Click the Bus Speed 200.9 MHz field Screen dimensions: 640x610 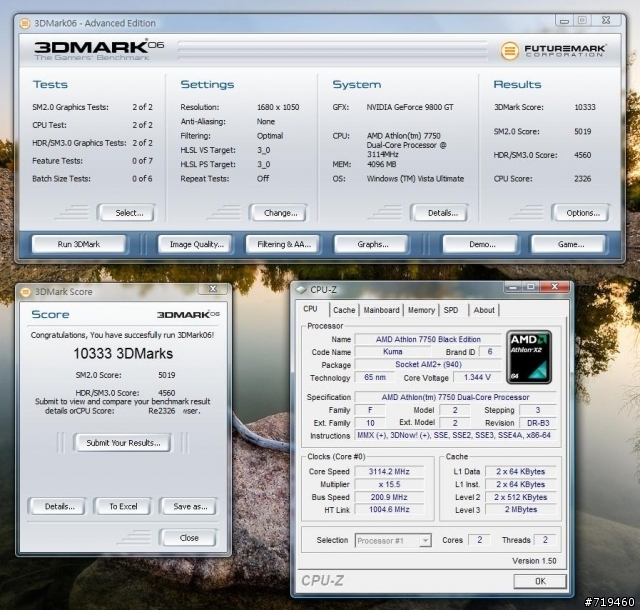389,497
